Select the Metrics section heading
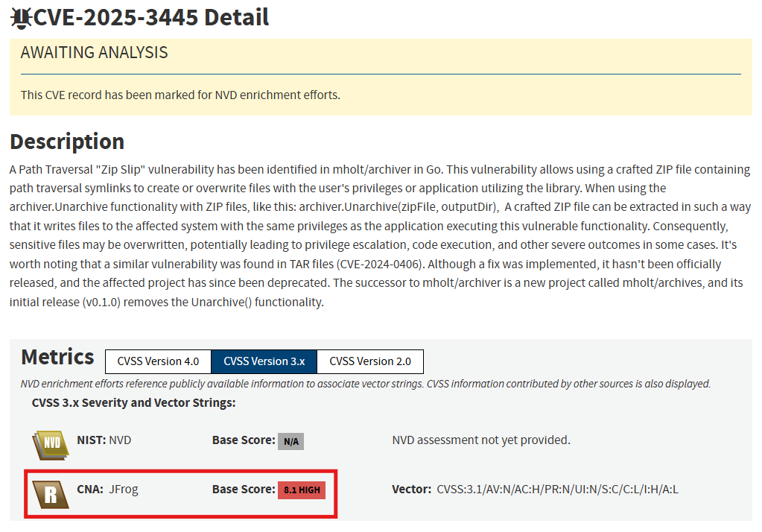This screenshot has width=762, height=532. (57, 357)
